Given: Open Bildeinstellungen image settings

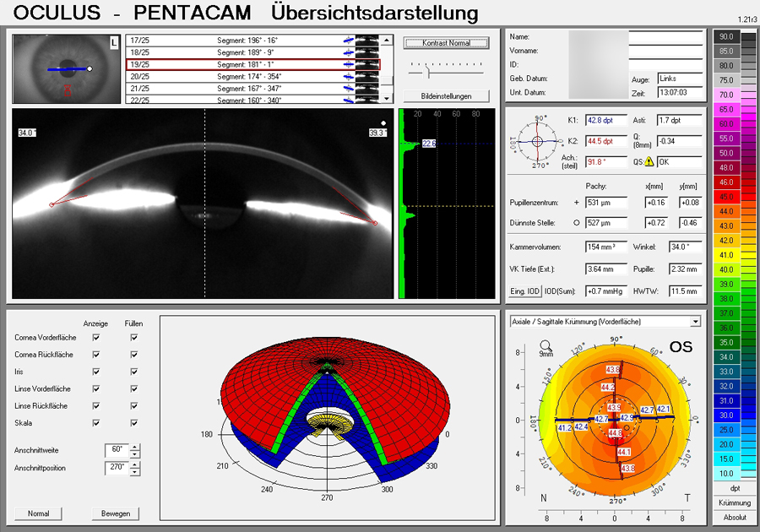Looking at the screenshot, I should pos(446,96).
